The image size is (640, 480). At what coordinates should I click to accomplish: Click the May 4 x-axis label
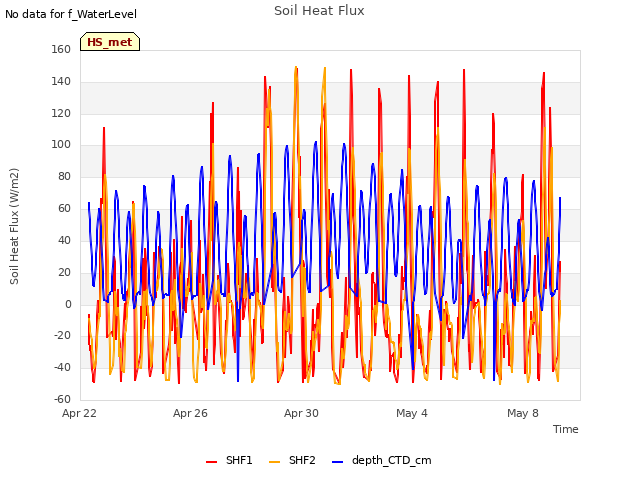coord(412,413)
